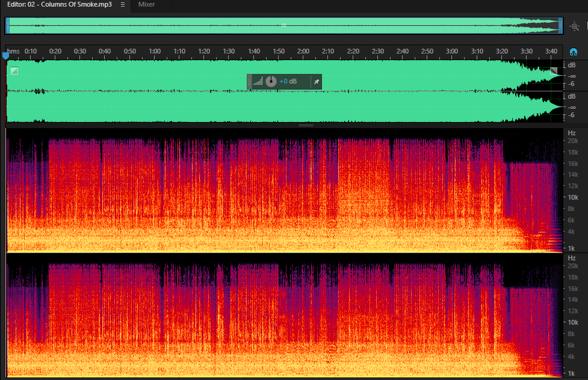Click the upper channel dB scale label
Viewport: 588px width, 380px height.
click(x=572, y=65)
